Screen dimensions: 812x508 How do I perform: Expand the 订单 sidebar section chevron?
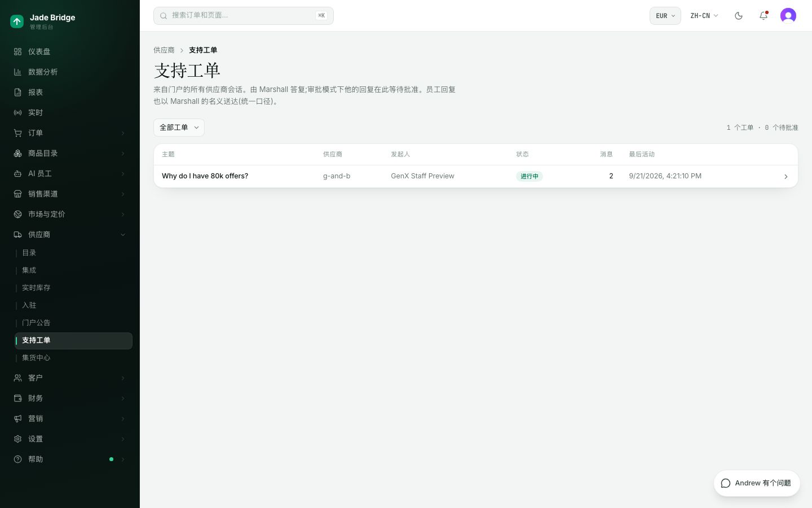click(x=123, y=133)
